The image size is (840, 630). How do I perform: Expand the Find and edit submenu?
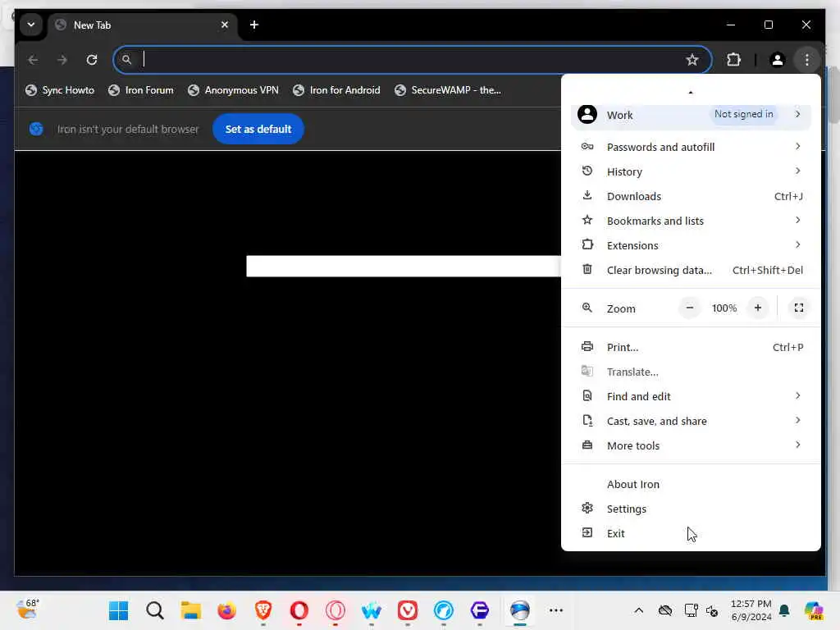point(691,396)
